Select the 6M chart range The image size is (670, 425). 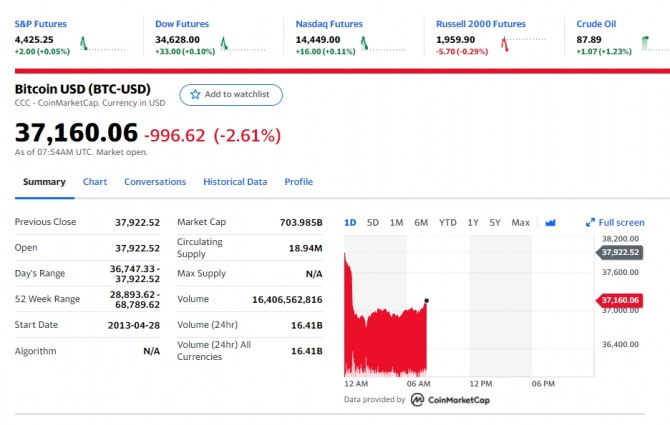[421, 222]
